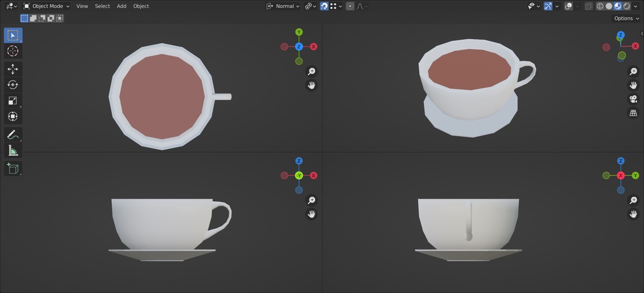Image resolution: width=644 pixels, height=293 pixels.
Task: Switch to Rendered shading
Action: coord(627,6)
